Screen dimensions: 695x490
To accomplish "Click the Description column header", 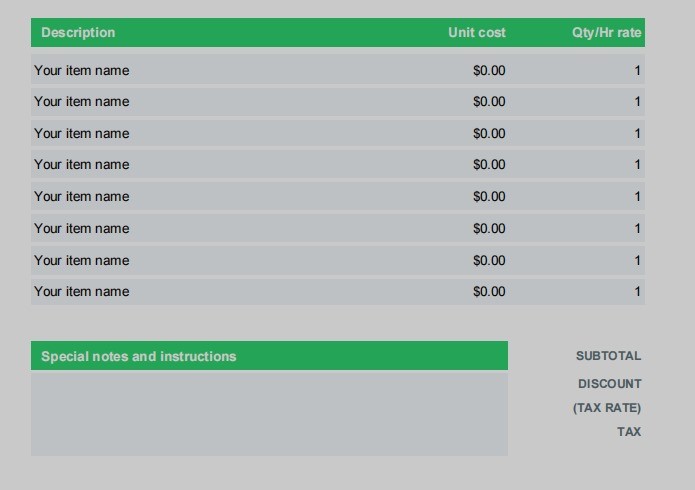I will [x=78, y=33].
